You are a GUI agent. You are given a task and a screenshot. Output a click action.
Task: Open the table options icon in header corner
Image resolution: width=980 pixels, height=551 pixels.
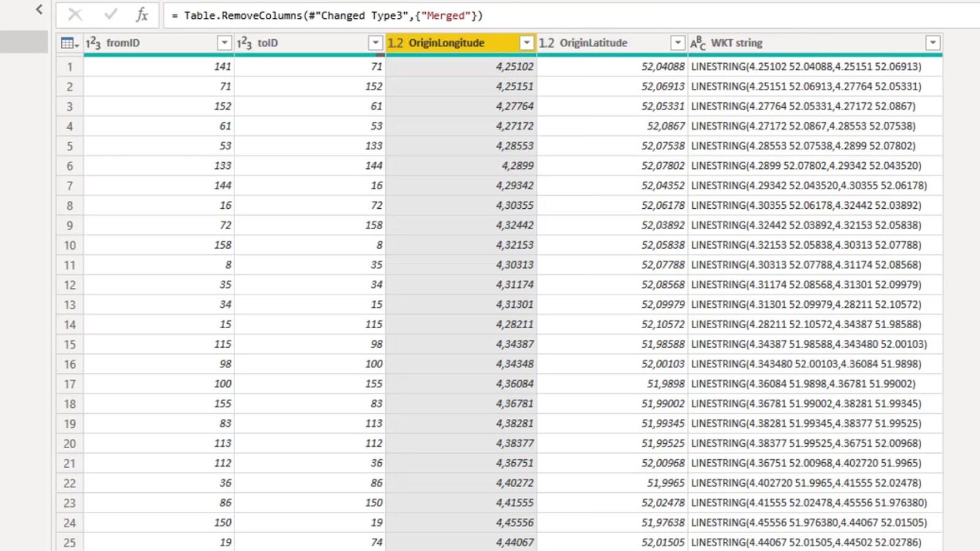[69, 43]
